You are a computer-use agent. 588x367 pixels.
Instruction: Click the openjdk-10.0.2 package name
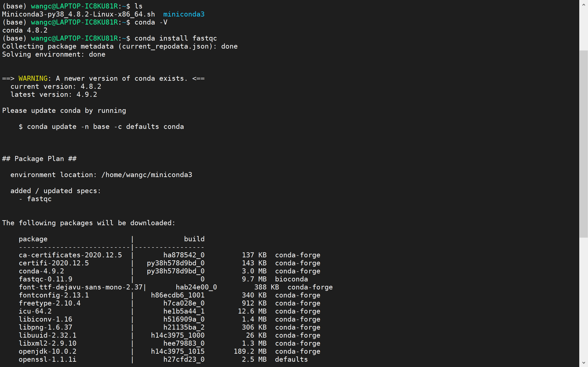coord(48,351)
